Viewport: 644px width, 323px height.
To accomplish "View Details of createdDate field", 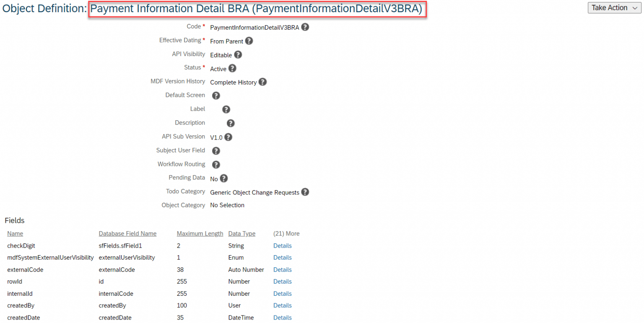I will point(282,318).
